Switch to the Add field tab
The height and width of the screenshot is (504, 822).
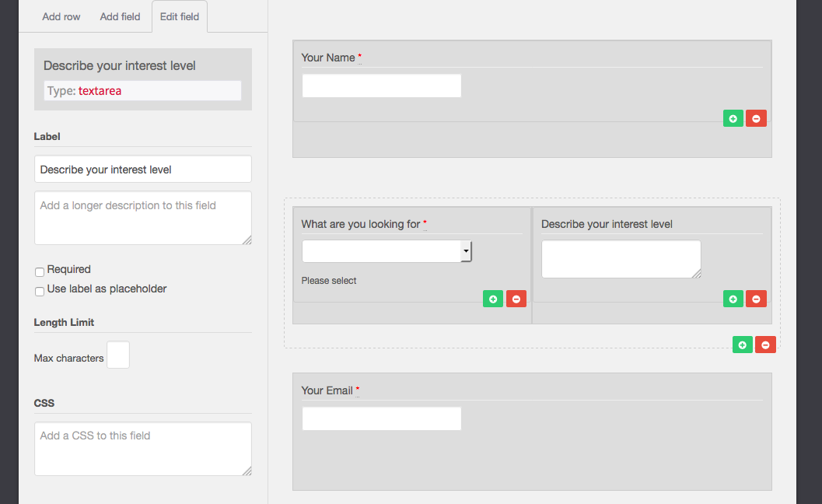[120, 17]
